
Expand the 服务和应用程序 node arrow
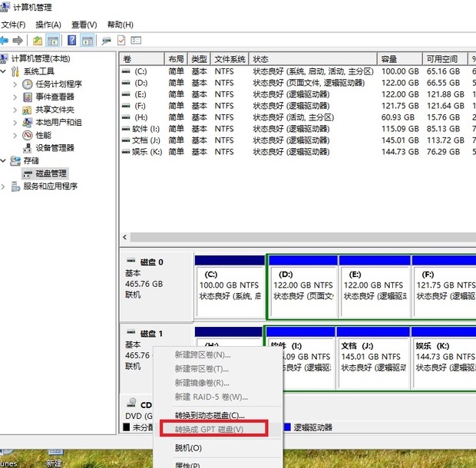(3, 186)
